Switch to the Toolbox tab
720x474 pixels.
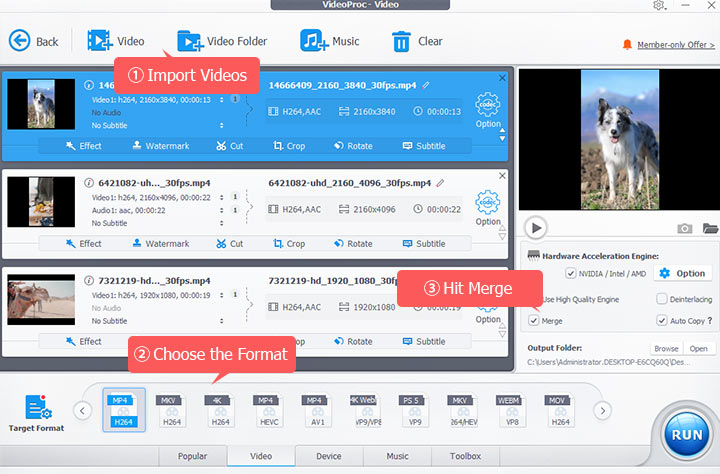click(x=465, y=456)
